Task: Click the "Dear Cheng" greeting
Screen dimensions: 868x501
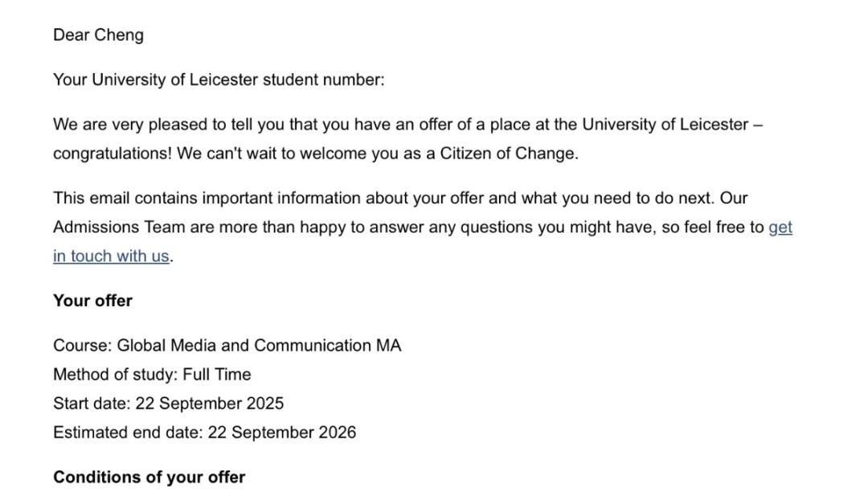Action: pos(98,35)
